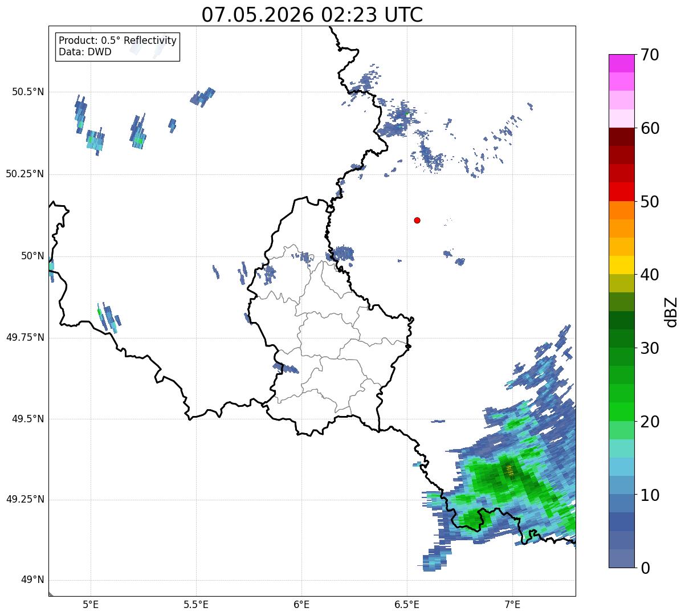Image resolution: width=685 pixels, height=616 pixels.
Task: Click the Product: 0.5° Reflectivity legend text
Action: point(118,41)
